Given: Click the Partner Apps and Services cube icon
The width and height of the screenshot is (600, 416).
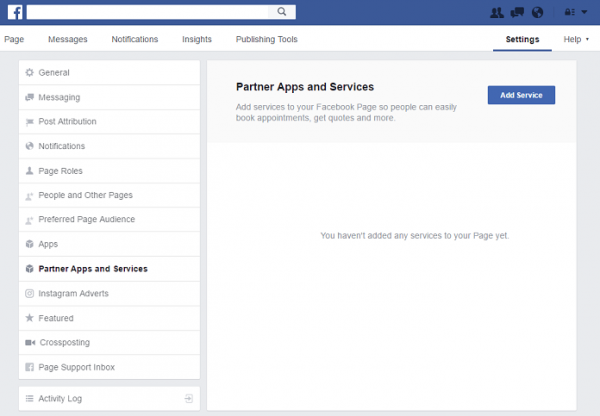Looking at the screenshot, I should click(x=29, y=269).
